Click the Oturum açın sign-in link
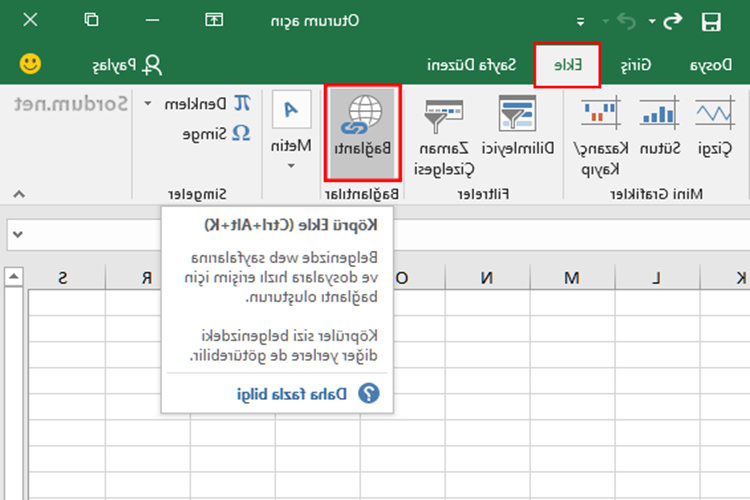 tap(315, 21)
